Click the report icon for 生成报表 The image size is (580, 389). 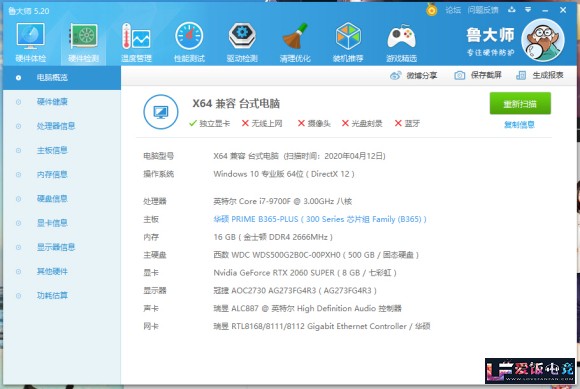(521, 75)
